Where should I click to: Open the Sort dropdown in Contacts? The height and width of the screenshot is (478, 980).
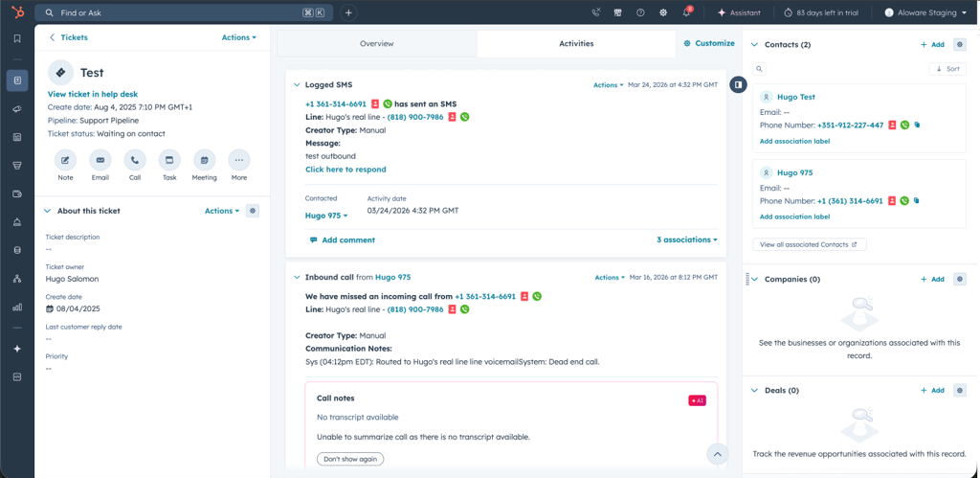[947, 69]
